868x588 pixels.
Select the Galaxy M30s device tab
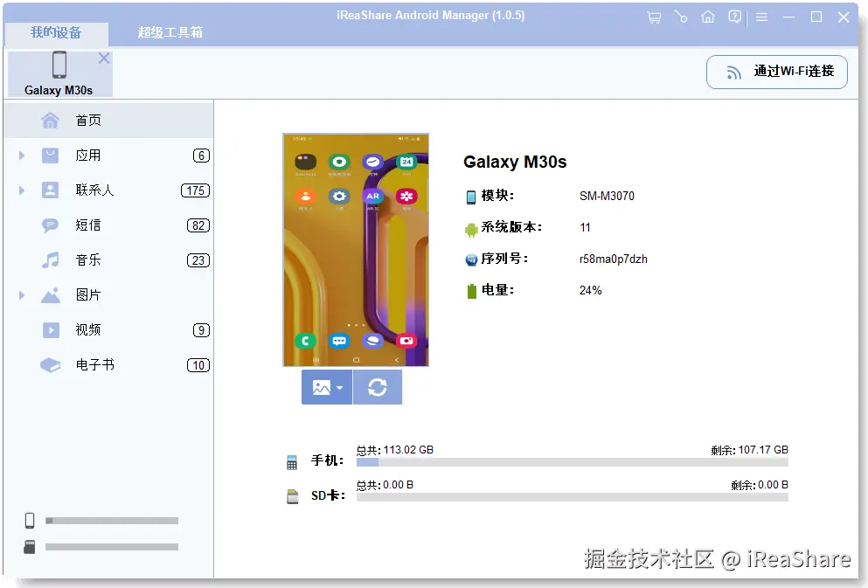point(59,73)
